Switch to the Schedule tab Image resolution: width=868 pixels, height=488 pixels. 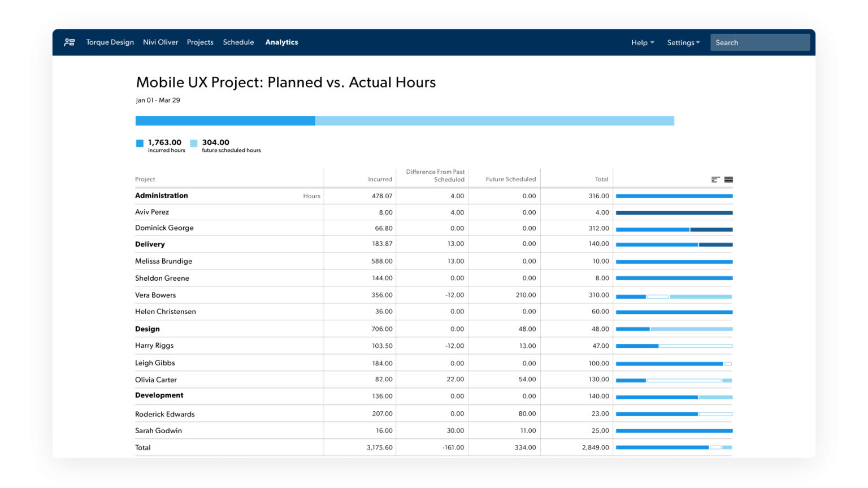tap(238, 42)
